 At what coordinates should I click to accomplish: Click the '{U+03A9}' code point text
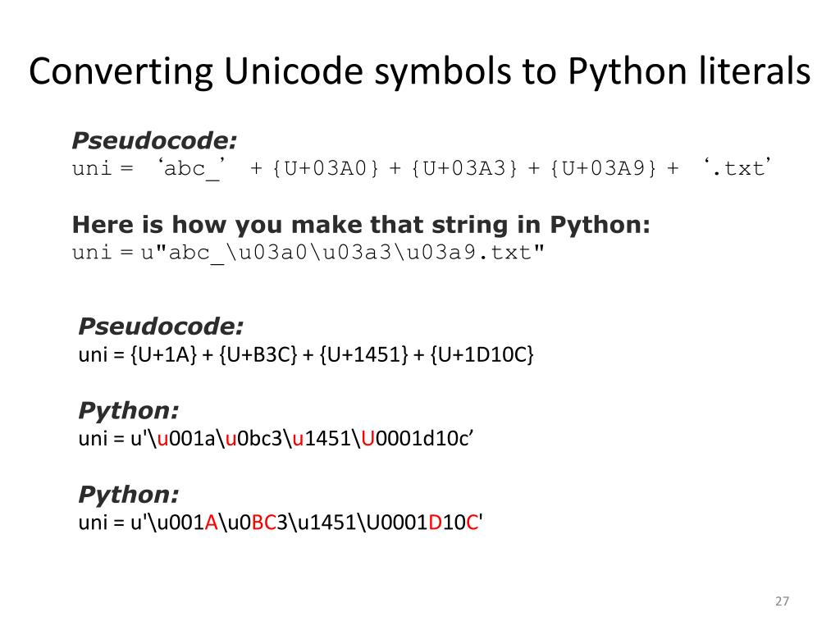(x=604, y=168)
